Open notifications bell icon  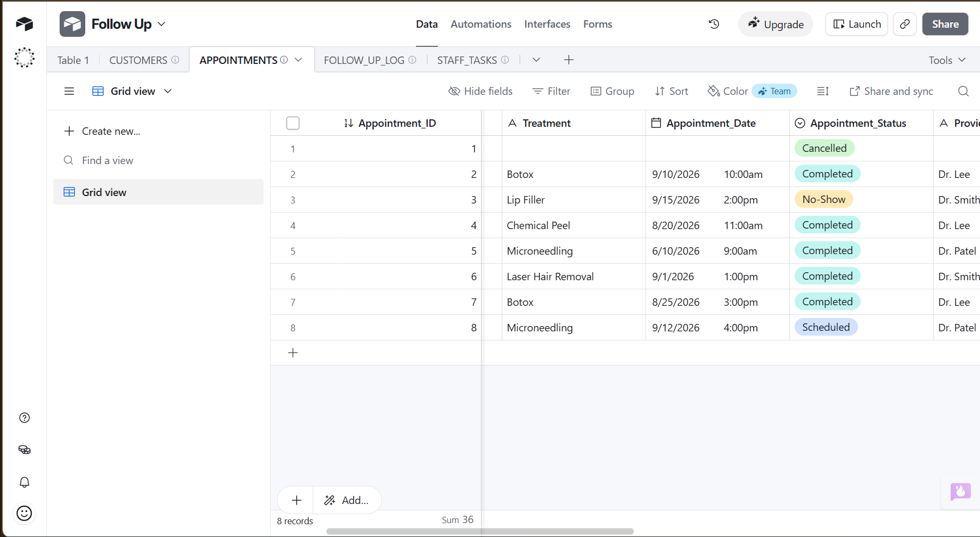pyautogui.click(x=24, y=482)
